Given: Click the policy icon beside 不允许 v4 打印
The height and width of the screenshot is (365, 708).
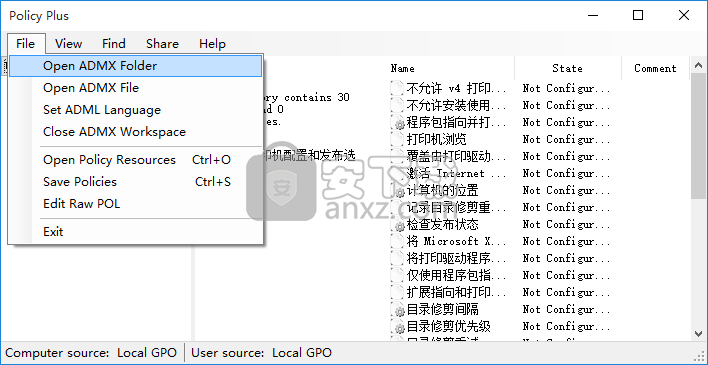Looking at the screenshot, I should (x=398, y=88).
